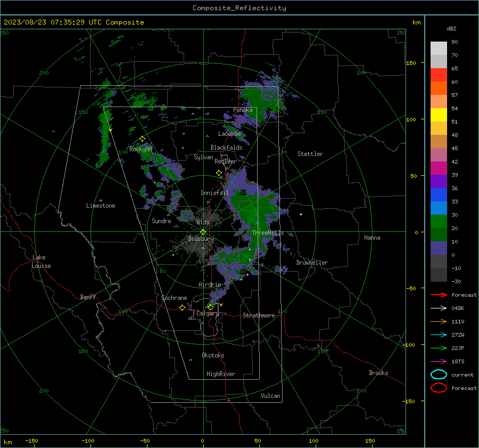This screenshot has width=479, height=448.
Task: Select the magenta 42 dBZ color swatch
Action: coord(439,168)
